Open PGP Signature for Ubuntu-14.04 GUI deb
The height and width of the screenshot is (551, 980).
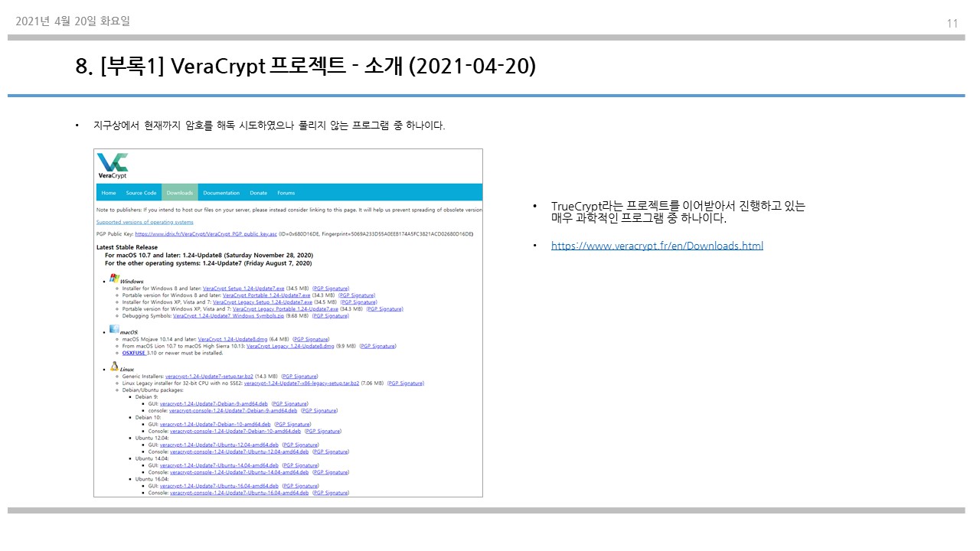click(300, 465)
